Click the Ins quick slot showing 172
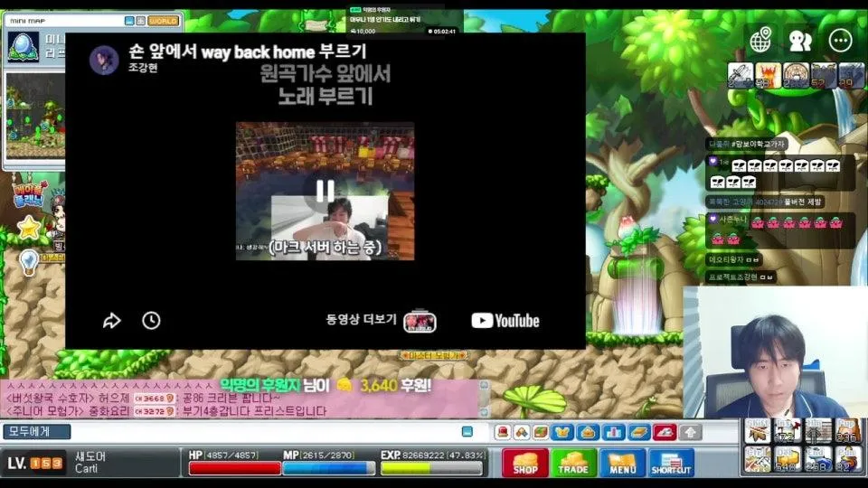This screenshot has height=488, width=868. click(x=787, y=431)
